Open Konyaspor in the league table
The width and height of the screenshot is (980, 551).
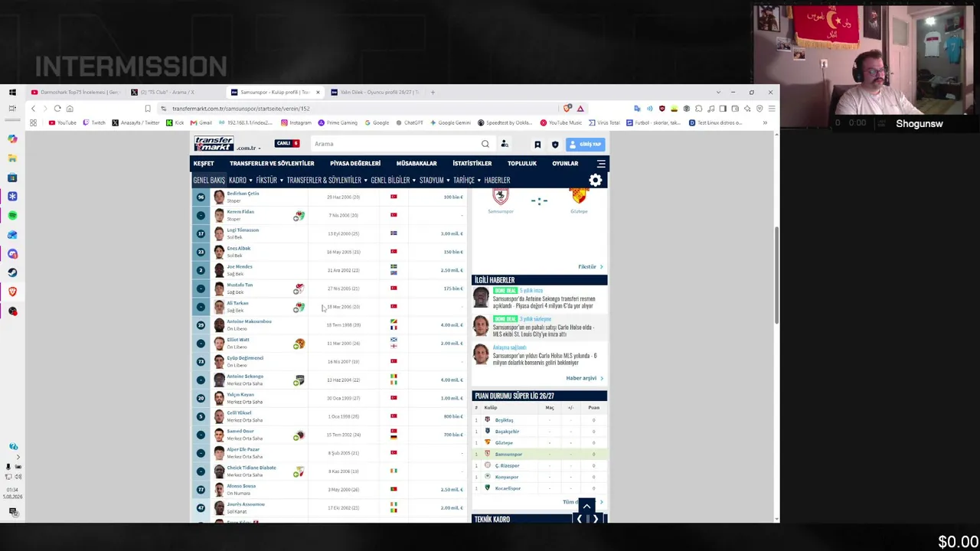pyautogui.click(x=507, y=478)
